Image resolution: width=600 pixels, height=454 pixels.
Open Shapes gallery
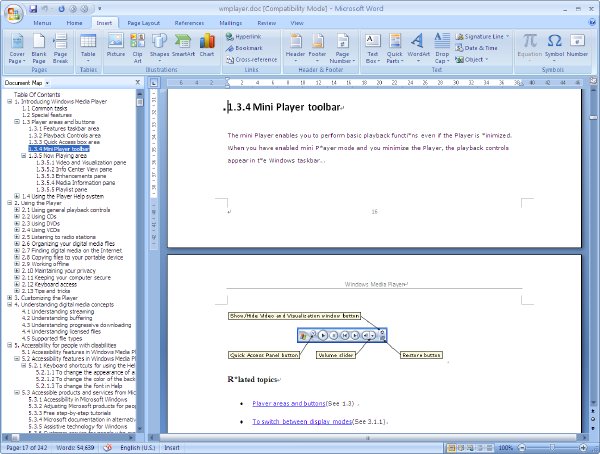tap(159, 49)
